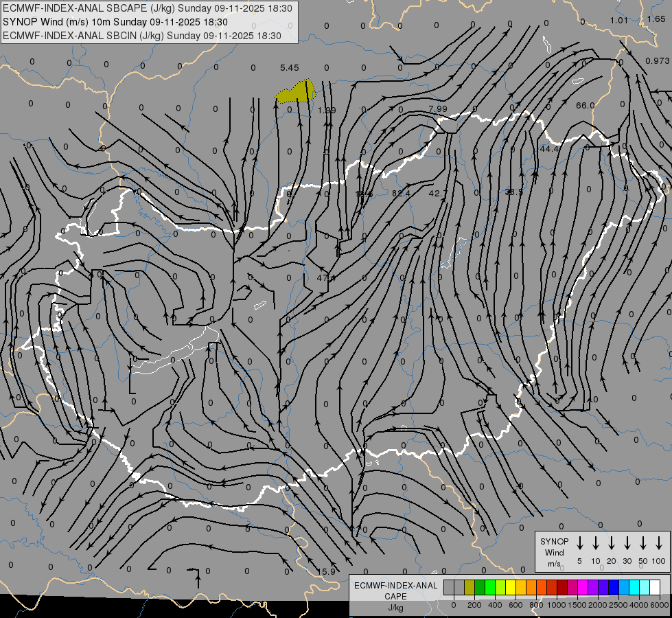Click the 1.99 CAPE value on the map
Screen dimensions: 672x618
[327, 111]
